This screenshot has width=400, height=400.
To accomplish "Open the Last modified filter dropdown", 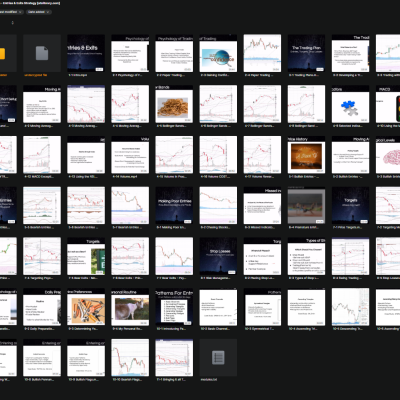I will point(11,12).
